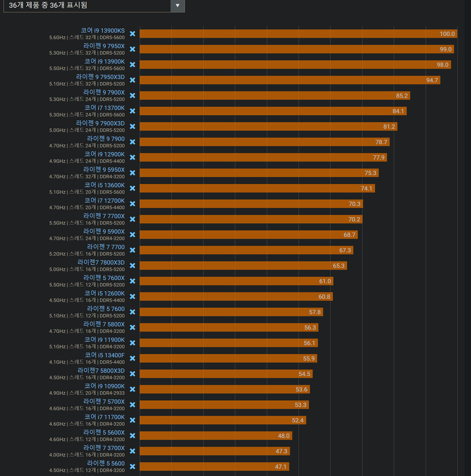Click X icon beside 라이젠 9 7950X
The image size is (471, 476).
pyautogui.click(x=132, y=49)
